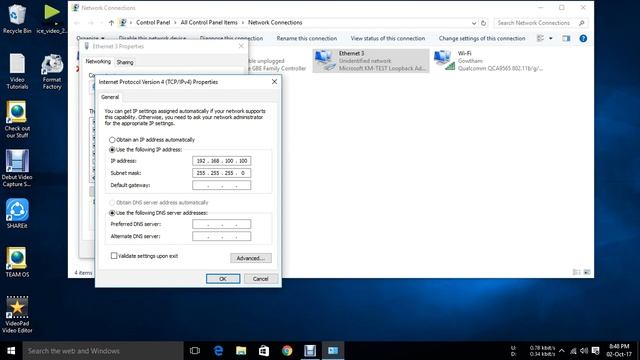This screenshot has height=360, width=640.
Task: Open the General tab in IPv4 Properties
Action: (x=110, y=97)
